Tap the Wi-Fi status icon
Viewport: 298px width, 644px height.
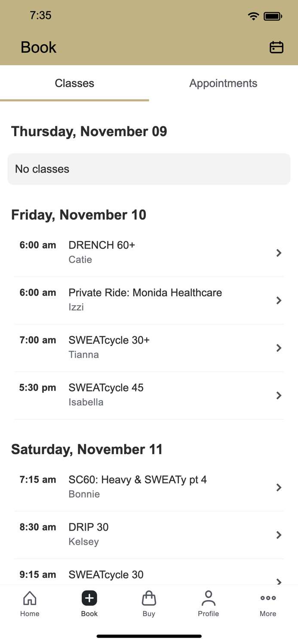[x=253, y=16]
